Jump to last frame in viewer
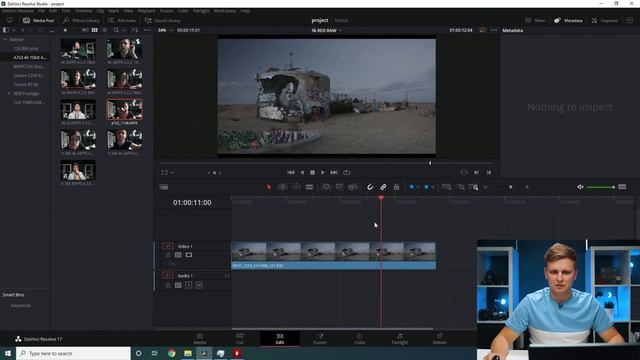Viewport: 640px width, 360px height. (x=334, y=173)
